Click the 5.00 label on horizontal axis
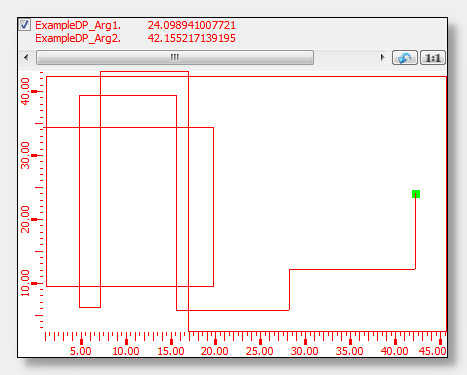Screen dimensions: 467x375 [x=81, y=351]
